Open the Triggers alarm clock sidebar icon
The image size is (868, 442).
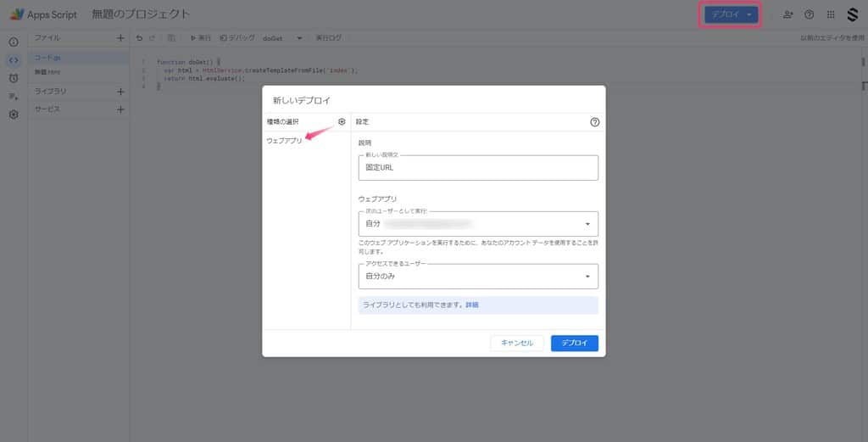[x=14, y=78]
